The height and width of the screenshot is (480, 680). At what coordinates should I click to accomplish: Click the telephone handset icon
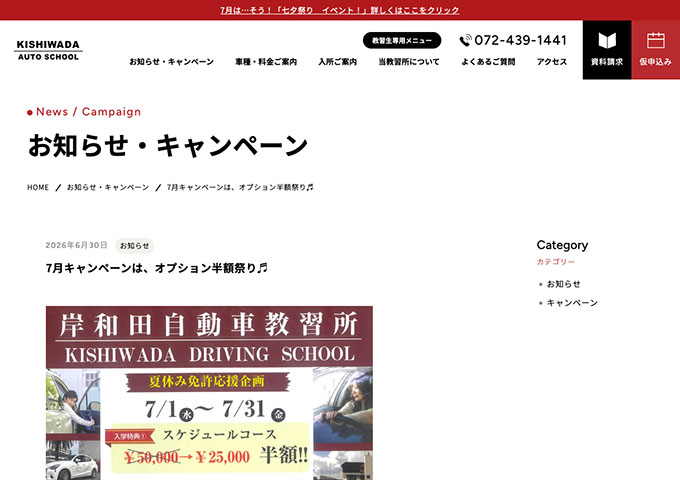(x=465, y=40)
